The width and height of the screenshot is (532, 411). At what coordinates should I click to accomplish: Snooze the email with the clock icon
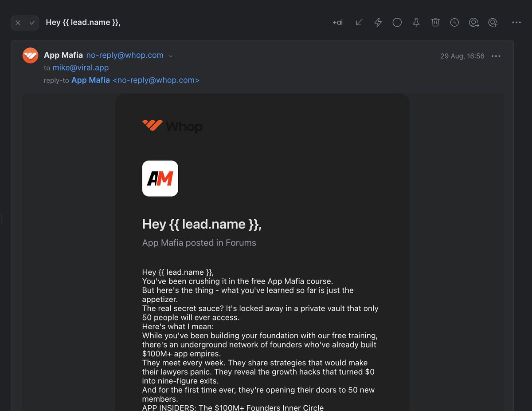[454, 22]
